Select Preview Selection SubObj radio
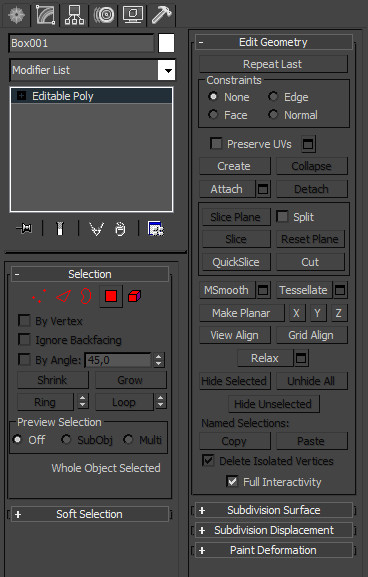The image size is (368, 577). tap(66, 439)
